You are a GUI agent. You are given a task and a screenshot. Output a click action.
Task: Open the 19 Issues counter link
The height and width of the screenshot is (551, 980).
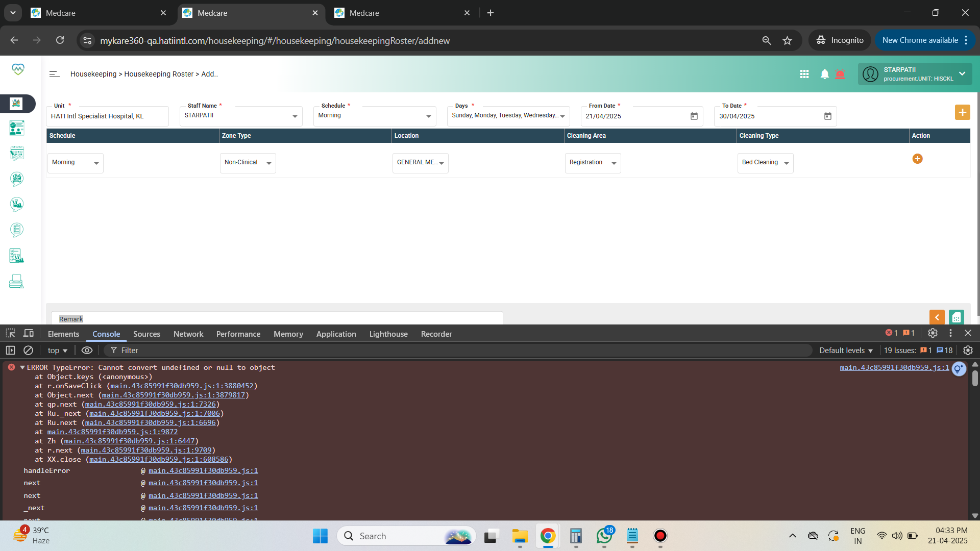point(918,350)
